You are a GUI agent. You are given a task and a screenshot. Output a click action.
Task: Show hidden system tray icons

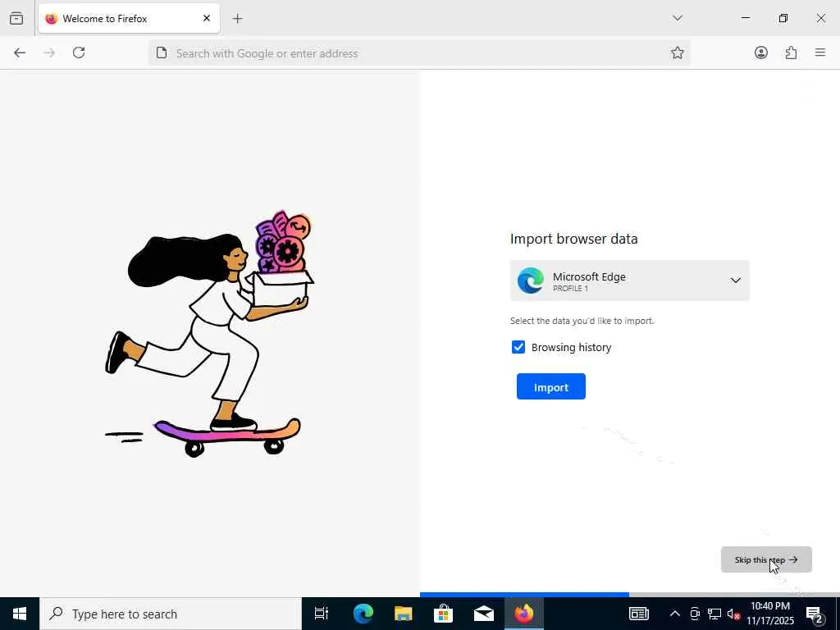click(x=675, y=614)
